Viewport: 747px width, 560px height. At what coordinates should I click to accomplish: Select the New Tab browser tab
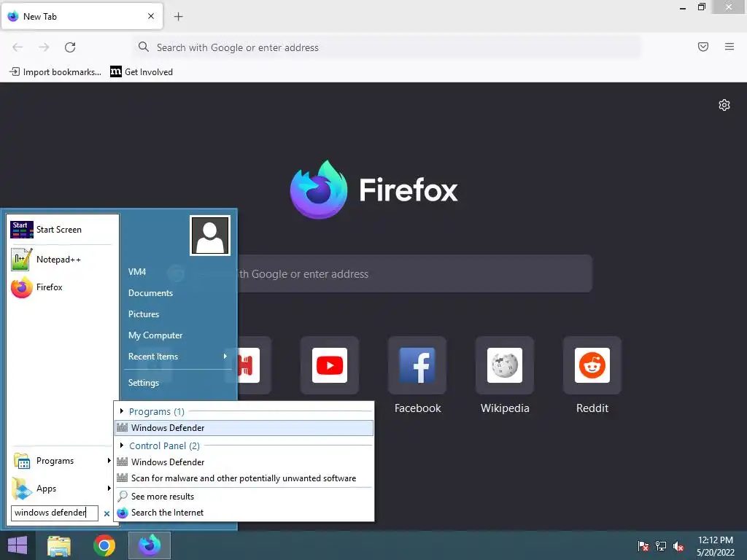pos(82,16)
